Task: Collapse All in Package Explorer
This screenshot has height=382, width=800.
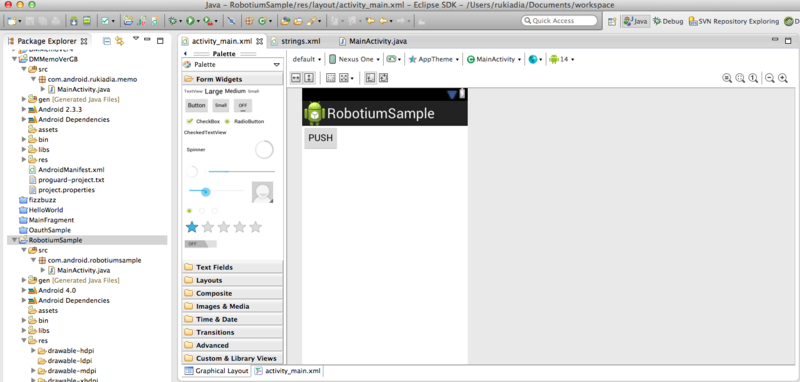Action: 107,41
